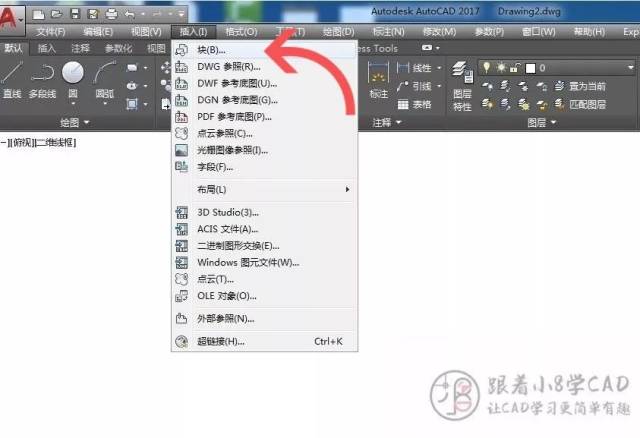This screenshot has width=640, height=438.
Task: Expand the 注释 panel dropdown
Action: click(x=387, y=122)
